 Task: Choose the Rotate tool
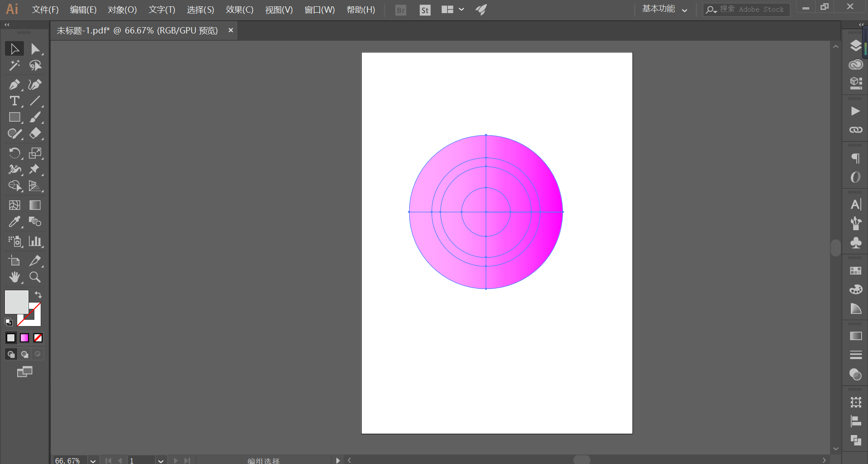pyautogui.click(x=14, y=153)
